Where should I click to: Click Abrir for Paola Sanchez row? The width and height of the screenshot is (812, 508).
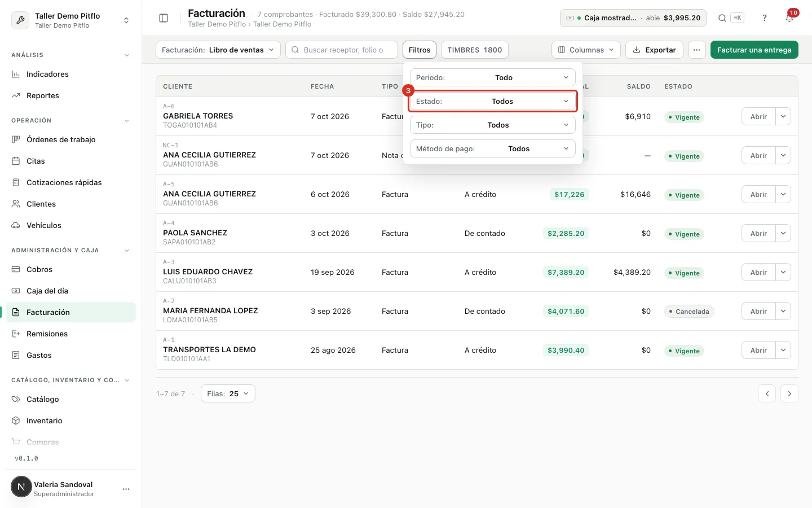click(x=758, y=233)
